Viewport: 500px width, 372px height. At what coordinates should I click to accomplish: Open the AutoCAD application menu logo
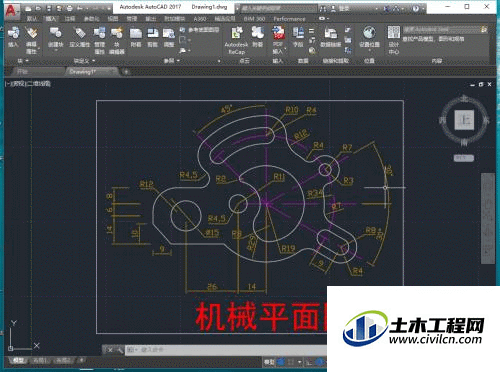pos(11,10)
